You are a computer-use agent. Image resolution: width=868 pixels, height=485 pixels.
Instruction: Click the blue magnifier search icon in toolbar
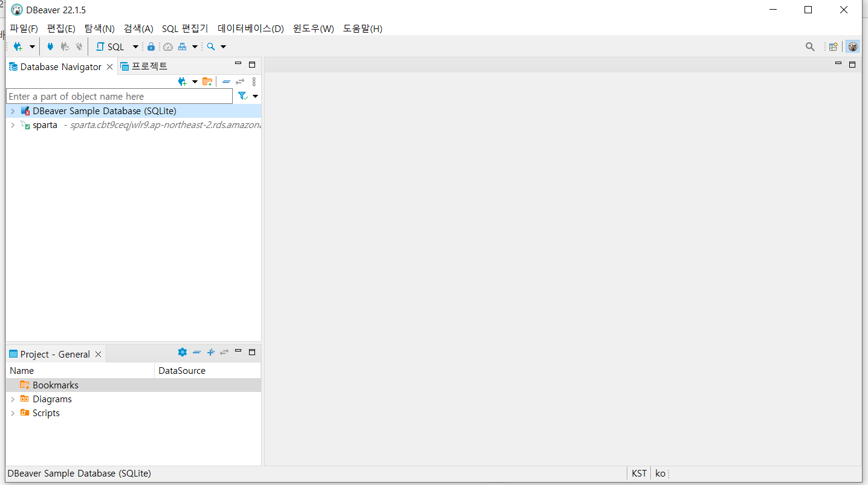tap(211, 47)
